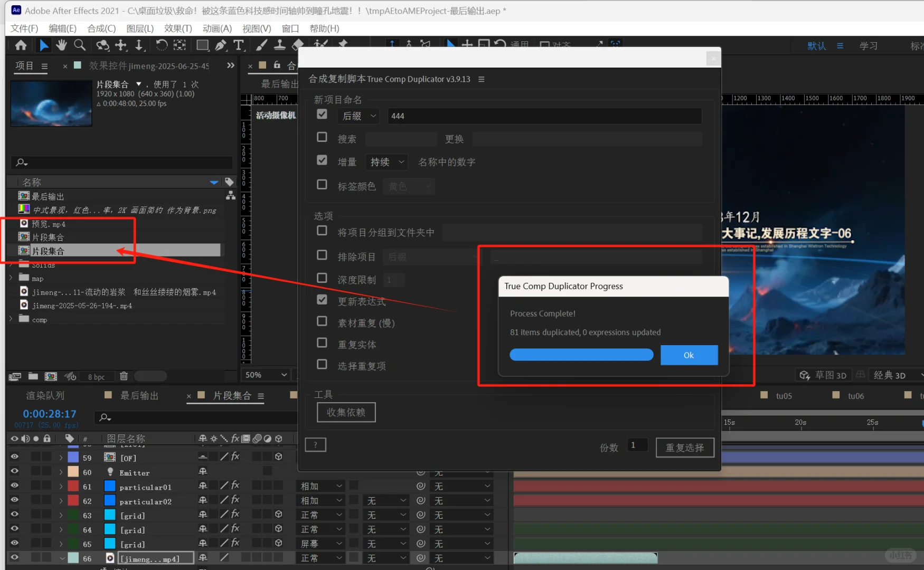The width and height of the screenshot is (924, 570).
Task: Toggle the 后缀 suffix checkbox
Action: tap(322, 115)
